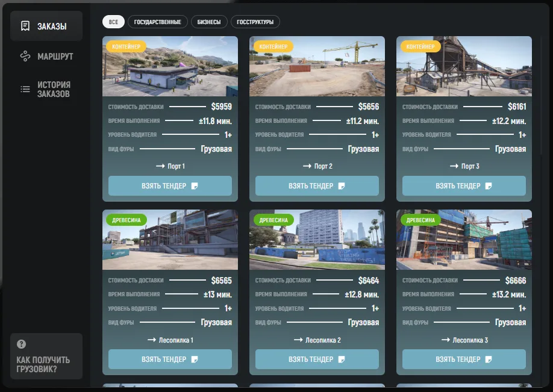
Task: Click note icon on Лесопилка 2 tender button
Action: click(342, 359)
